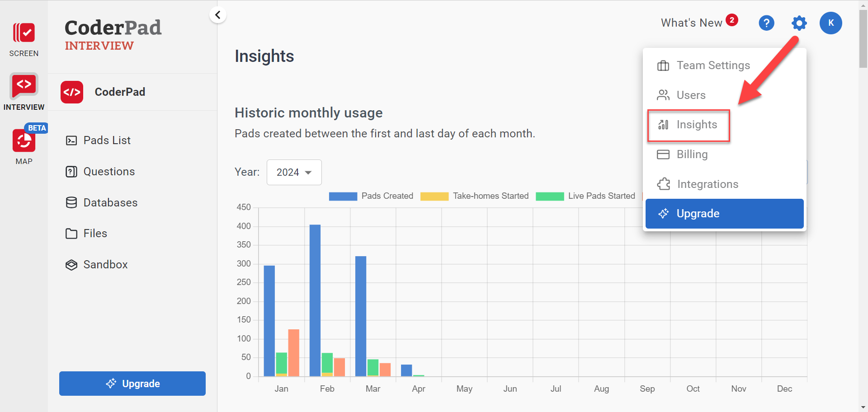Image resolution: width=868 pixels, height=412 pixels.
Task: Open the Year 2024 dropdown
Action: click(294, 172)
